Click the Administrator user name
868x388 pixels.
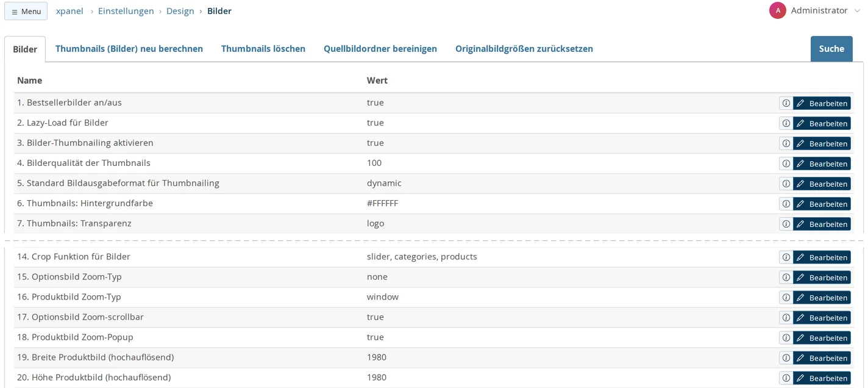tap(819, 10)
